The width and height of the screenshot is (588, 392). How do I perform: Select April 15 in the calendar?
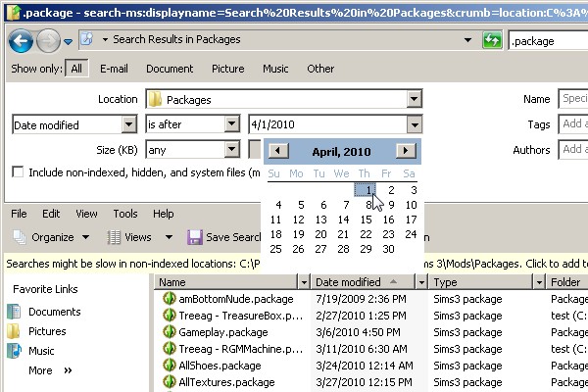(x=366, y=220)
